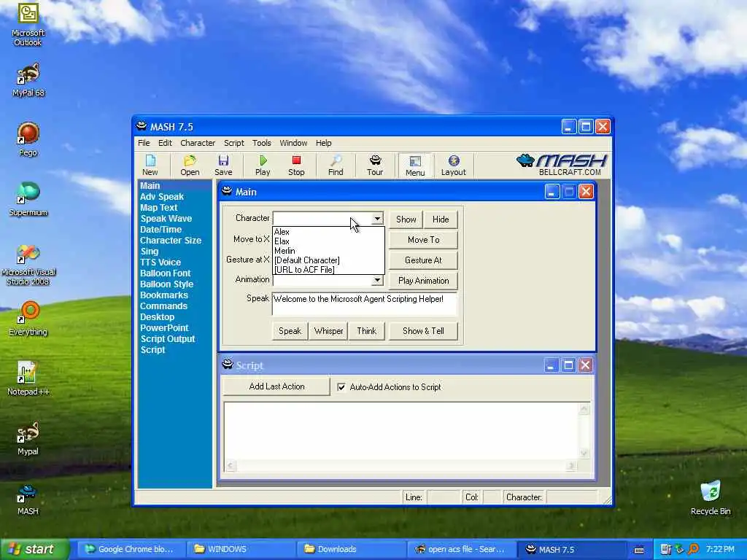Click the New toolbar icon
Screen dimensions: 747x560
coord(150,166)
